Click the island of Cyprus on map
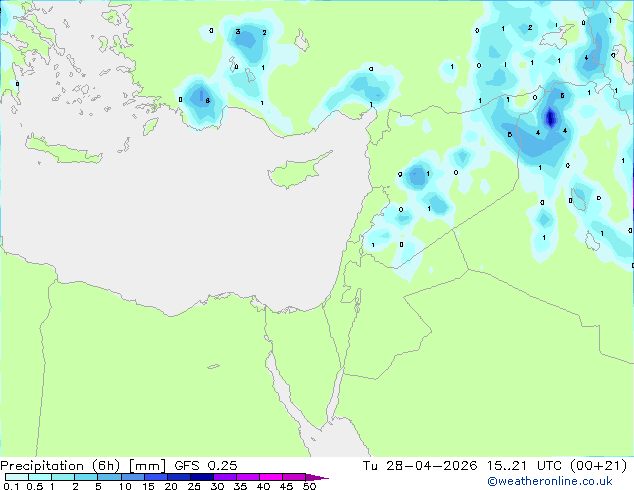This screenshot has height=490, width=634. (297, 171)
